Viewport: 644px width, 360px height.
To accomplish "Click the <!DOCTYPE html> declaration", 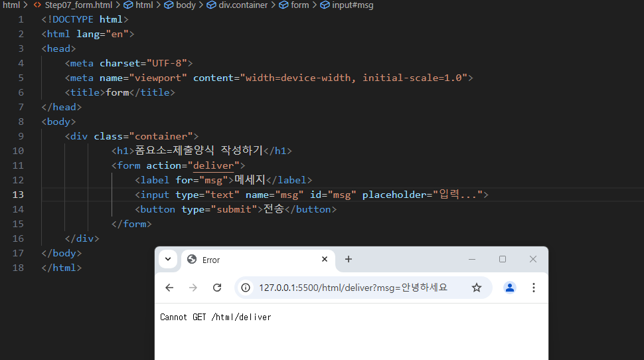I will click(85, 19).
